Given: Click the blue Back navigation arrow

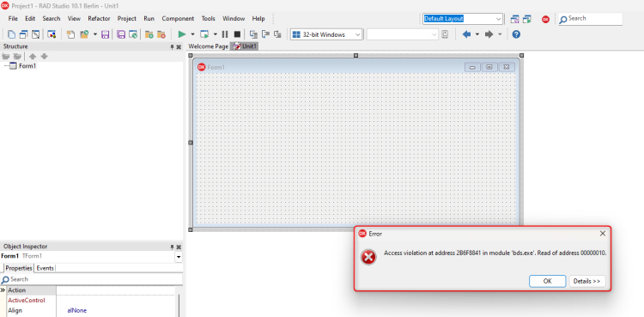Looking at the screenshot, I should click(466, 34).
